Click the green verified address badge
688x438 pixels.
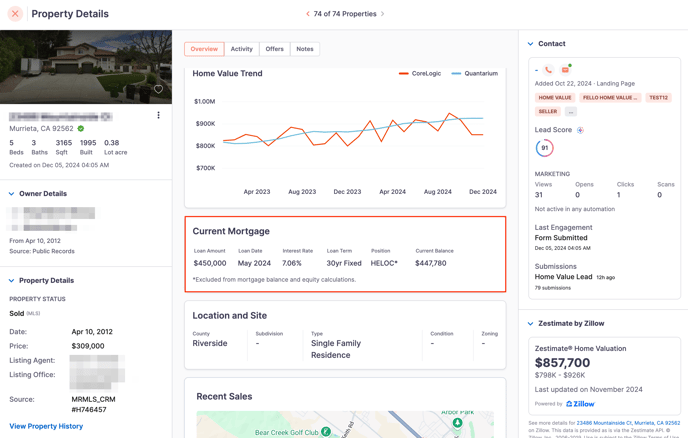(x=81, y=129)
